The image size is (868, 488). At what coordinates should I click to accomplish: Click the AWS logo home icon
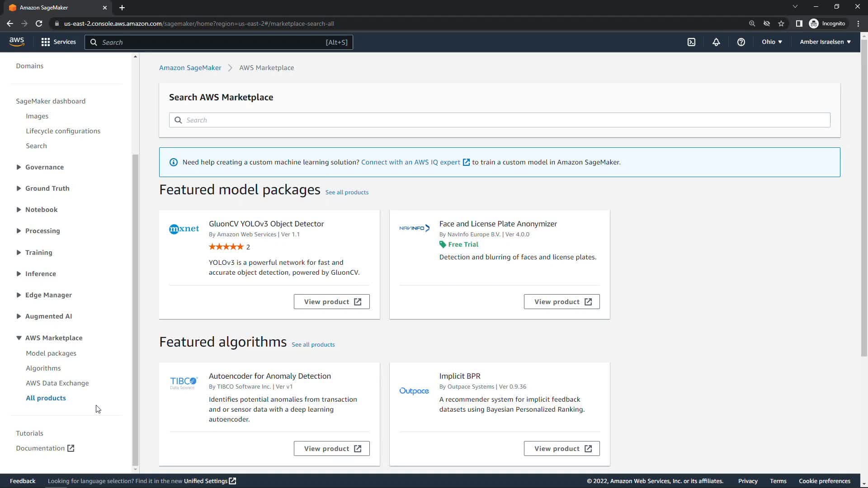(x=17, y=42)
